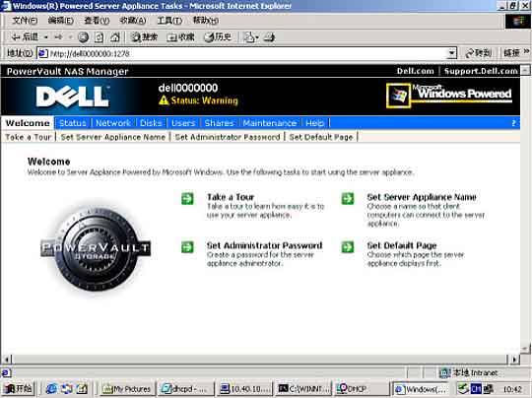Click the vertical scrollbar up arrow
This screenshot has height=398, width=532.
point(525,70)
